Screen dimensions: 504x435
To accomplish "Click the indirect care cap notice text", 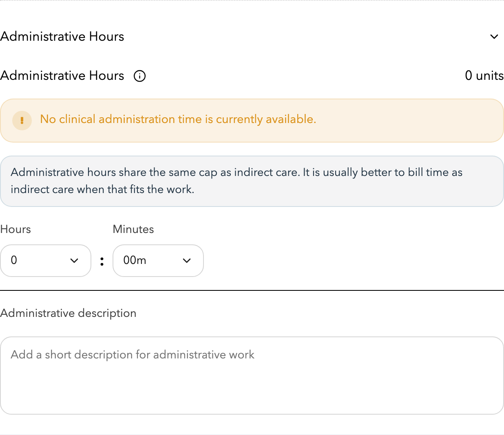I will coord(237,181).
